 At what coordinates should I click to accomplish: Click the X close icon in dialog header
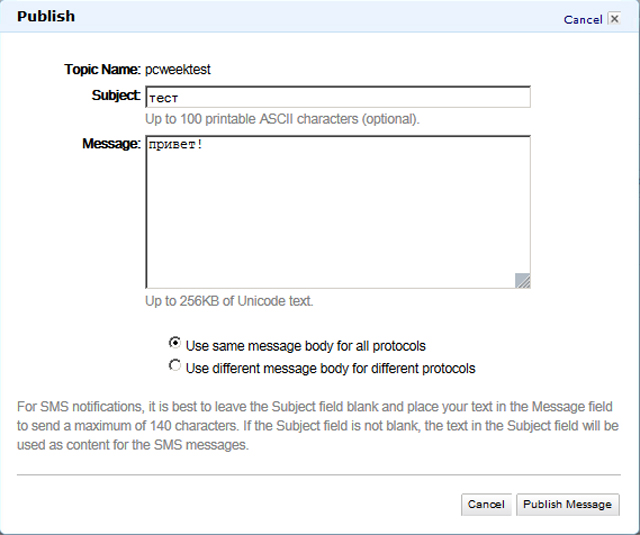[614, 19]
